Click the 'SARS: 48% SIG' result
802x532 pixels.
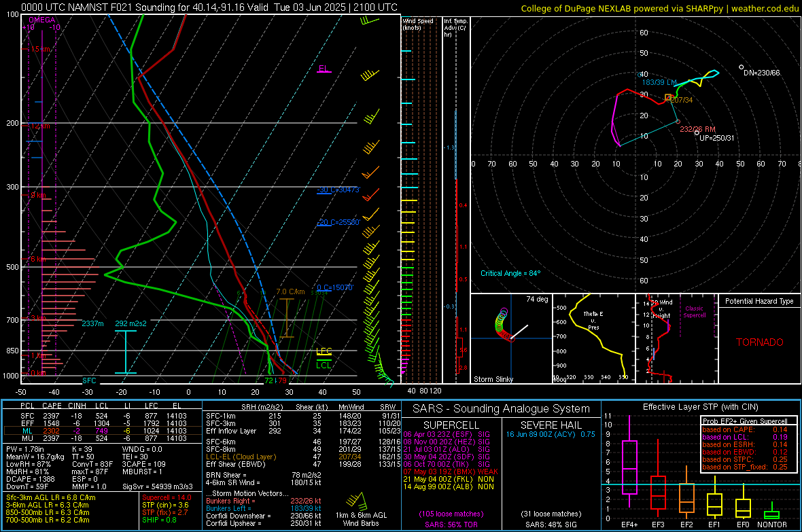551,525
